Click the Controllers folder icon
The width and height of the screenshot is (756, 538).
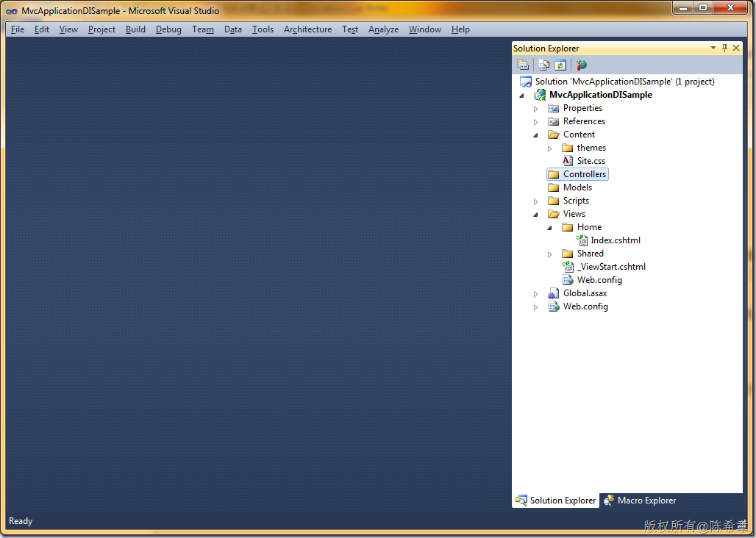tap(554, 174)
